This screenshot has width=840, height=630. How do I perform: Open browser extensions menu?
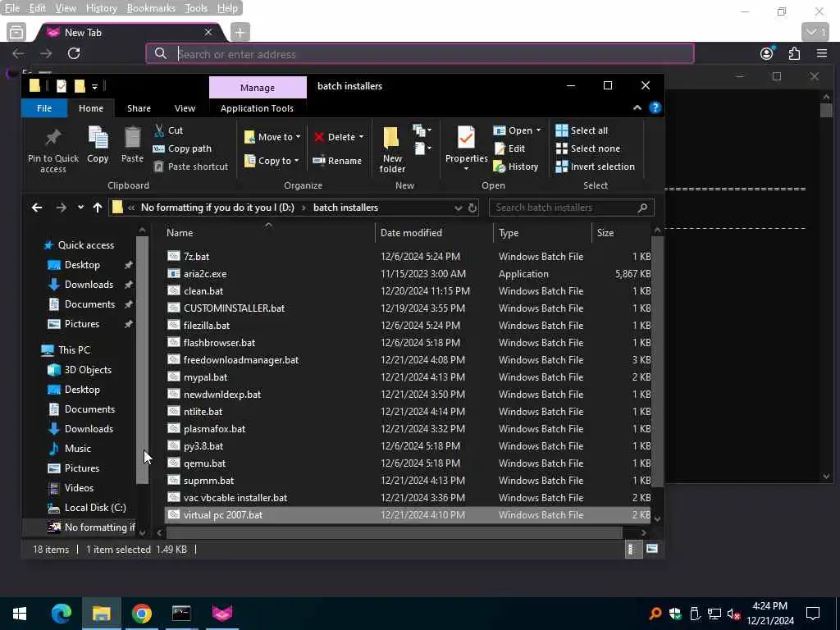pyautogui.click(x=794, y=53)
